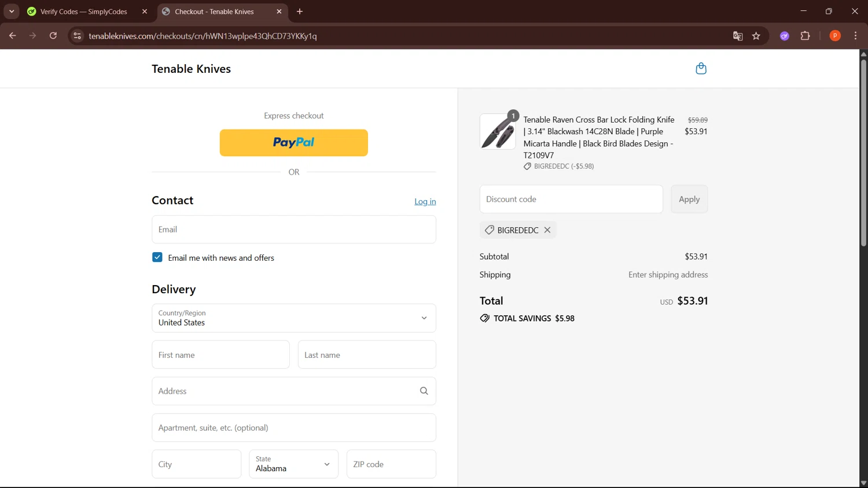Click the Tenable Raven Cross Bar Lock product title
Image resolution: width=868 pixels, height=488 pixels.
(x=599, y=137)
